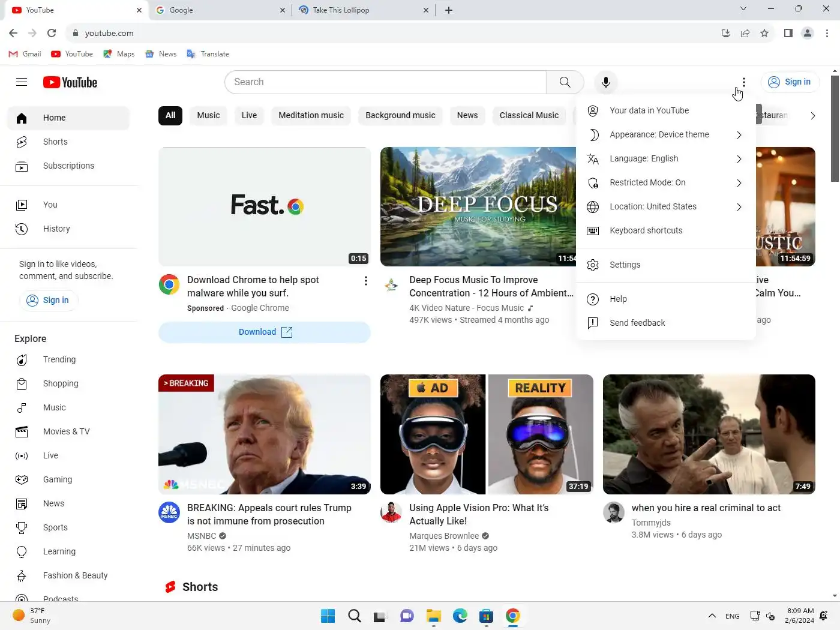Viewport: 840px width, 630px height.
Task: Open Maps bookmark
Action: coord(119,54)
